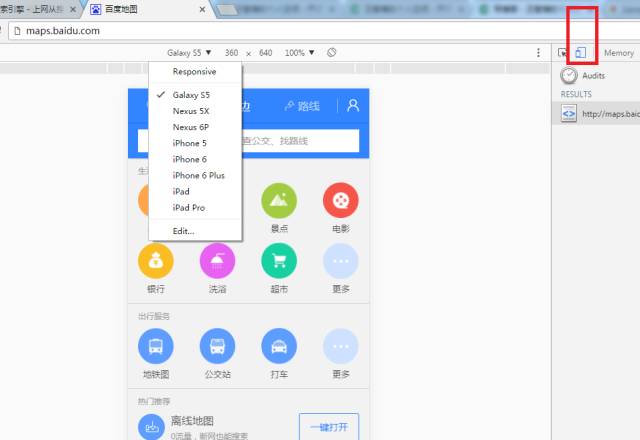The height and width of the screenshot is (440, 640).
Task: Select iPhone 5 from the device list
Action: tap(196, 143)
